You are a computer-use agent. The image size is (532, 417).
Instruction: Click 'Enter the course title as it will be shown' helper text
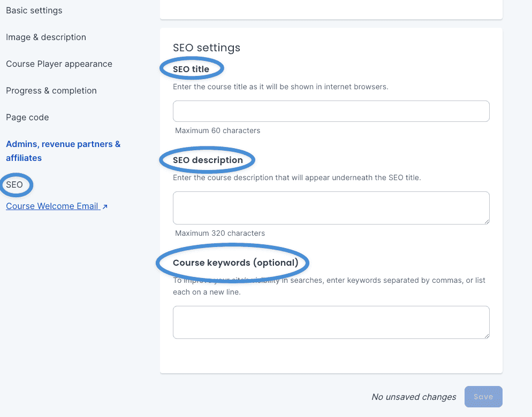click(280, 87)
